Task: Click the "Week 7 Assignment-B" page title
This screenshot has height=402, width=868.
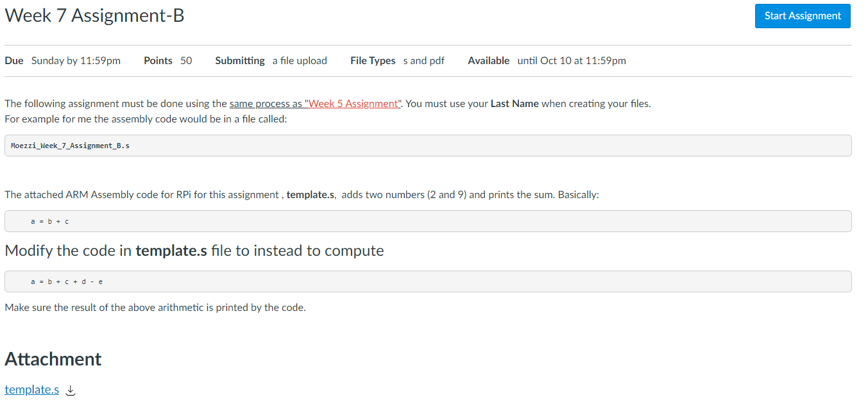Action: (95, 15)
